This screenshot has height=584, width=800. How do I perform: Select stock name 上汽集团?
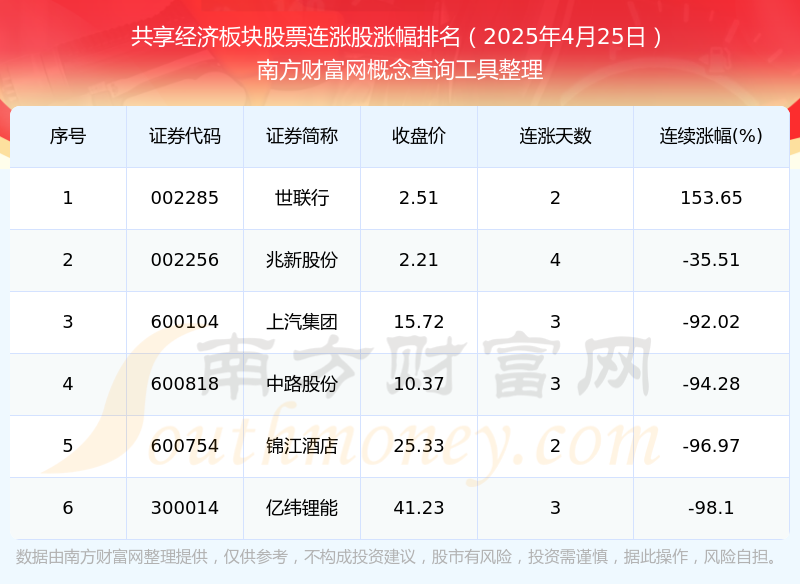click(x=302, y=322)
